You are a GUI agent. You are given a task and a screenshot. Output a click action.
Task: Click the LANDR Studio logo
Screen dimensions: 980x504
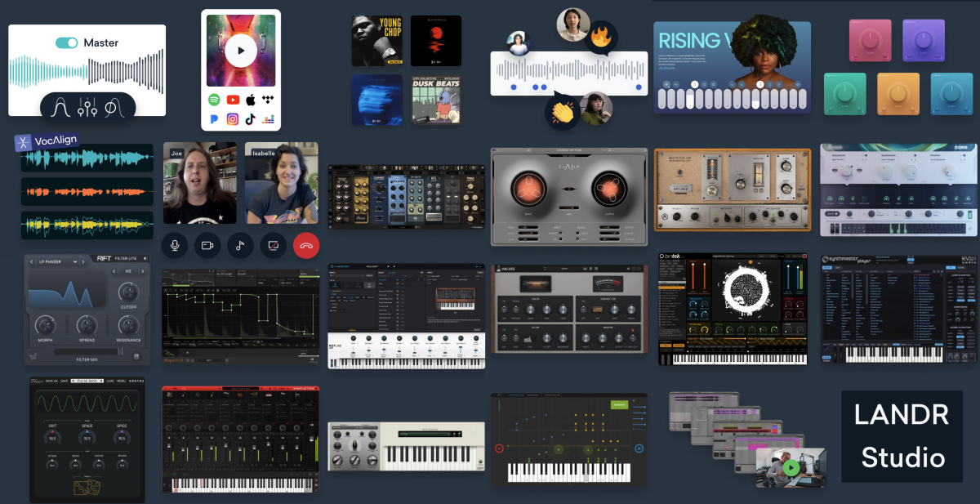[902, 435]
